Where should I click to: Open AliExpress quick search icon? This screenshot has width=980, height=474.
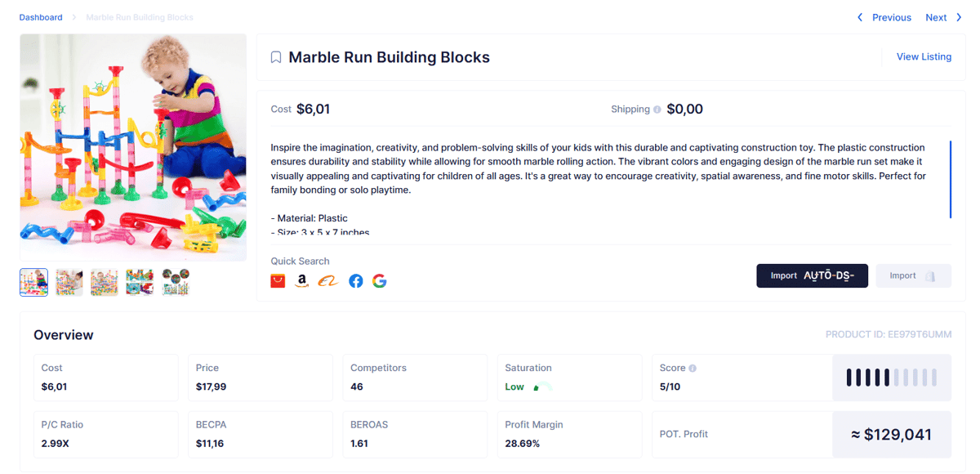pos(278,281)
